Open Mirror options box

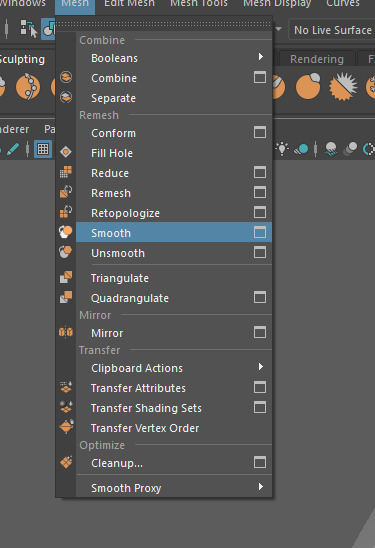(260, 332)
